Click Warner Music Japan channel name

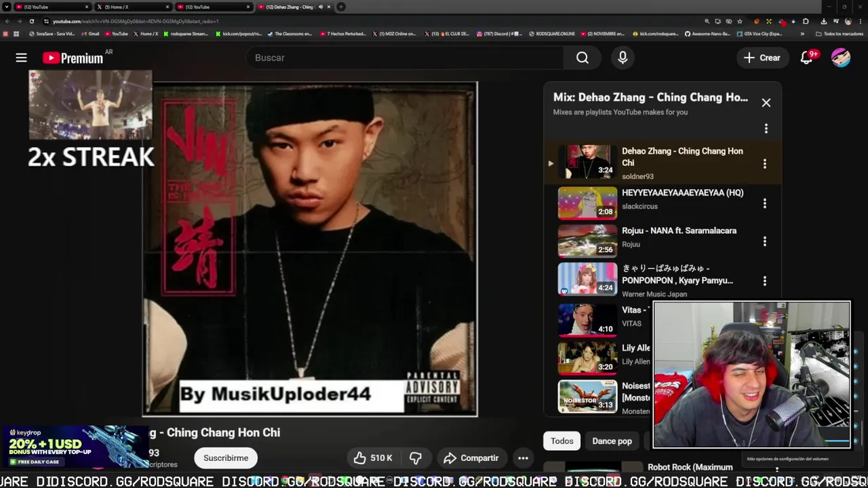[654, 294]
